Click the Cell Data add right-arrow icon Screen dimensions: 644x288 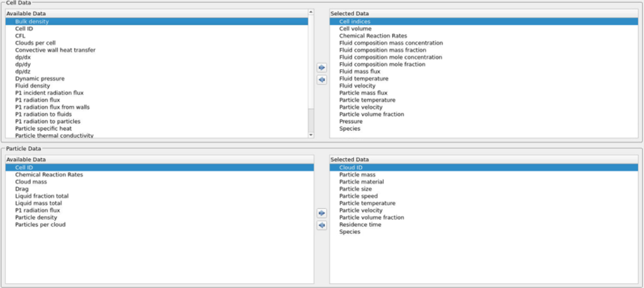(321, 67)
